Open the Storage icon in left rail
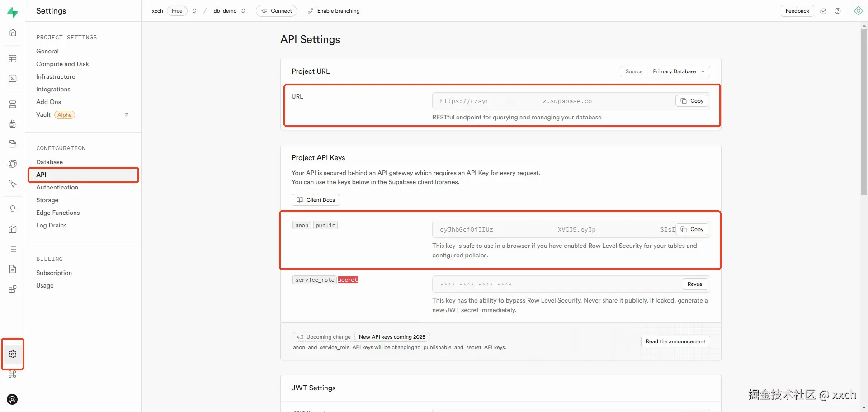Image resolution: width=868 pixels, height=412 pixels. click(x=13, y=144)
